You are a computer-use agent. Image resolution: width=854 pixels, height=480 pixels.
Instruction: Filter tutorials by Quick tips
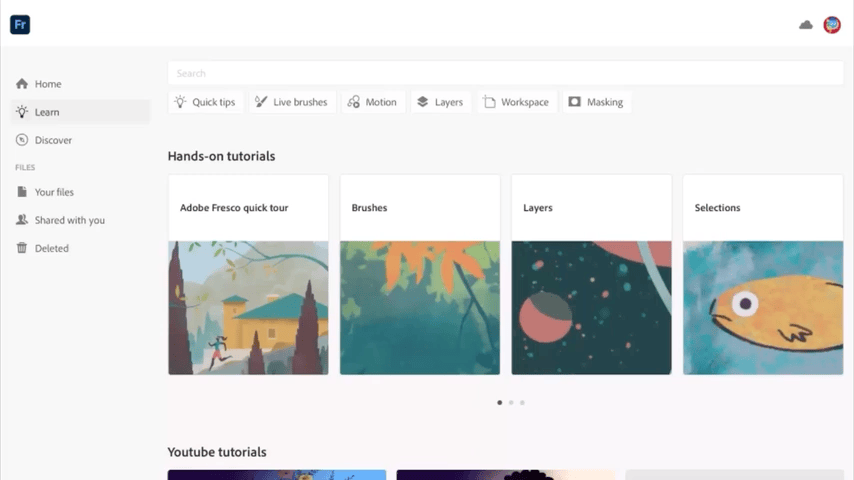pyautogui.click(x=206, y=102)
